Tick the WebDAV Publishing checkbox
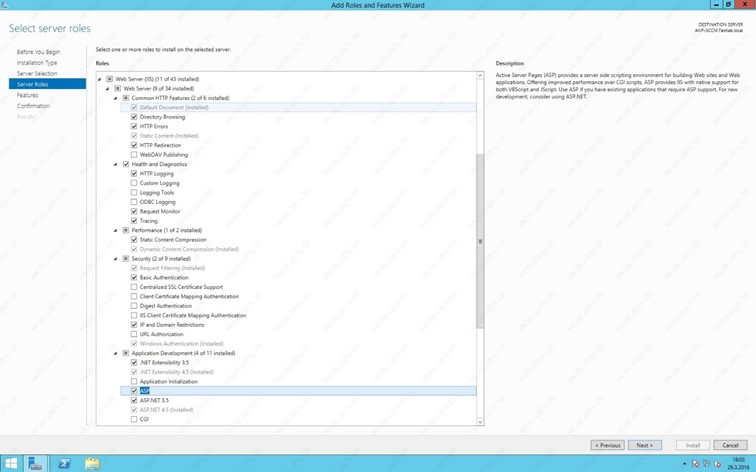Image resolution: width=756 pixels, height=472 pixels. click(134, 155)
